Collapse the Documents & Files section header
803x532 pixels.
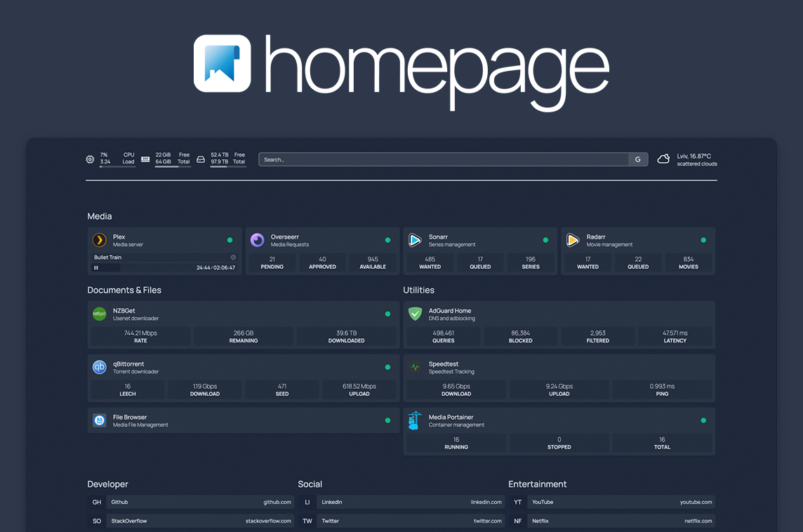click(124, 290)
